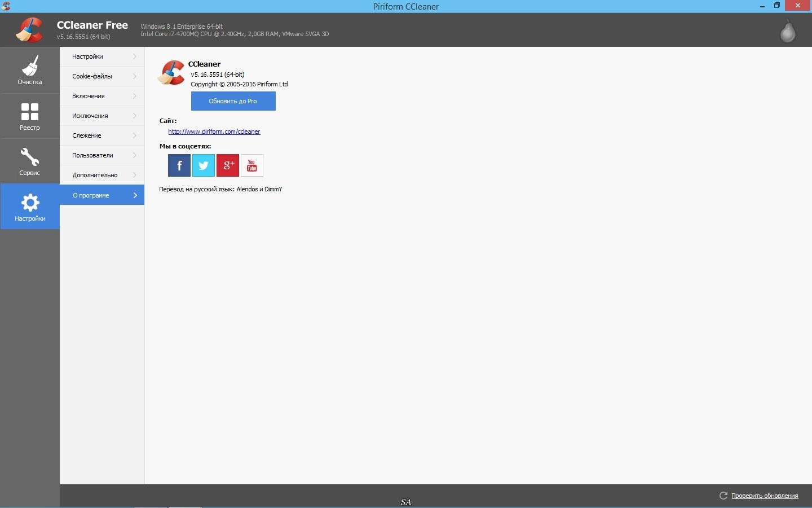This screenshot has height=508, width=812.
Task: Select the Настройки gear in sidebar
Action: pyautogui.click(x=30, y=207)
